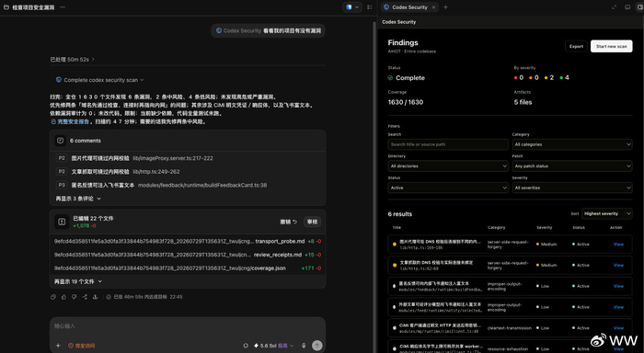644x353 pixels.
Task: Click the download icon under the response
Action: [95, 297]
